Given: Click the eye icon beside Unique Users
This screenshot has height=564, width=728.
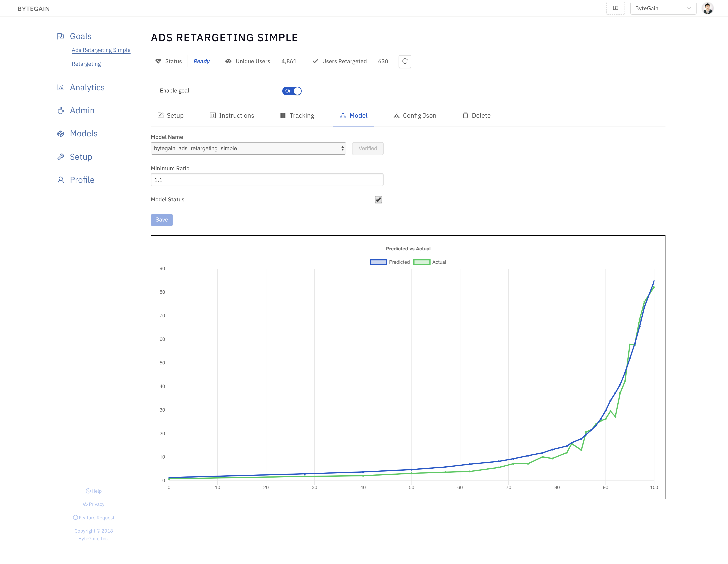Looking at the screenshot, I should point(228,61).
